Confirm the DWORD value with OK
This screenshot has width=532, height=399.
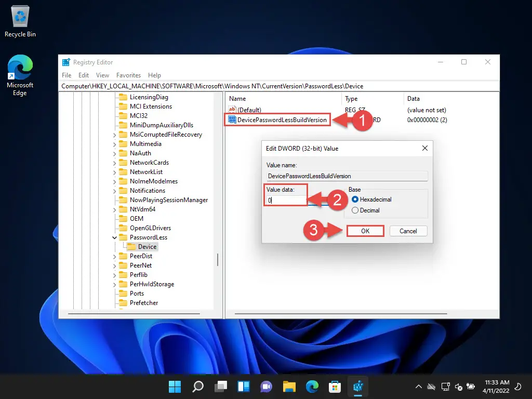click(x=365, y=231)
